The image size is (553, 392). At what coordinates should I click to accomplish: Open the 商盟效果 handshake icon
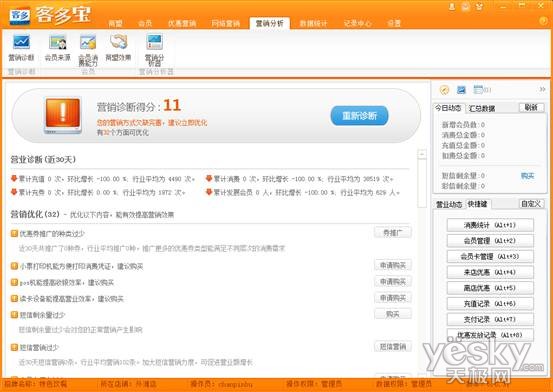pos(118,48)
